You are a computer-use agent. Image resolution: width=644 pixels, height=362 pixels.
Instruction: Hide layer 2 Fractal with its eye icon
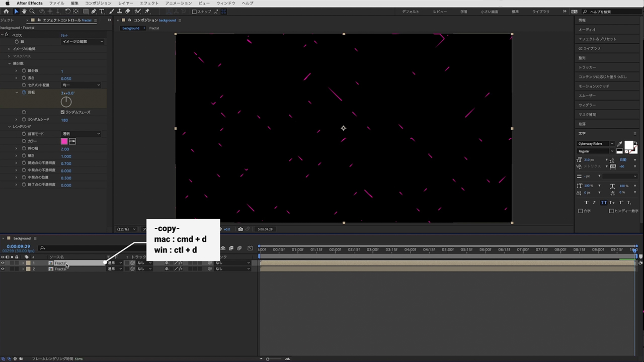pyautogui.click(x=3, y=269)
